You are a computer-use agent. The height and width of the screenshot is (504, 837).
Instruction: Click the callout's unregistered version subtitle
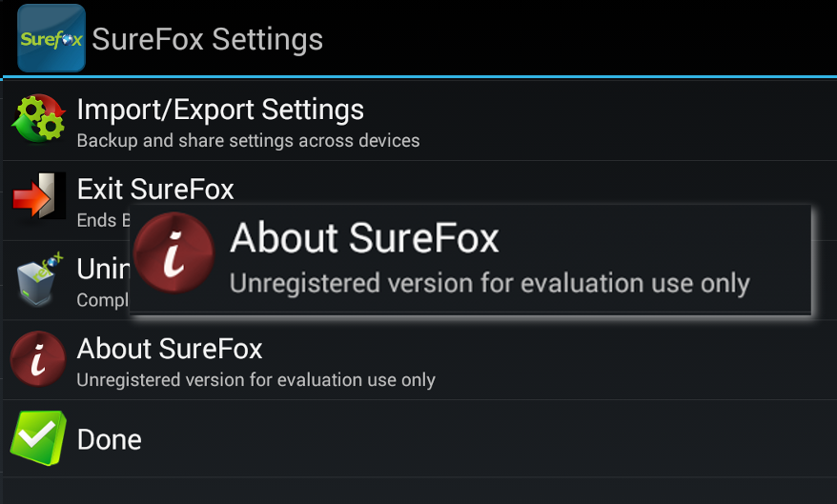point(489,283)
